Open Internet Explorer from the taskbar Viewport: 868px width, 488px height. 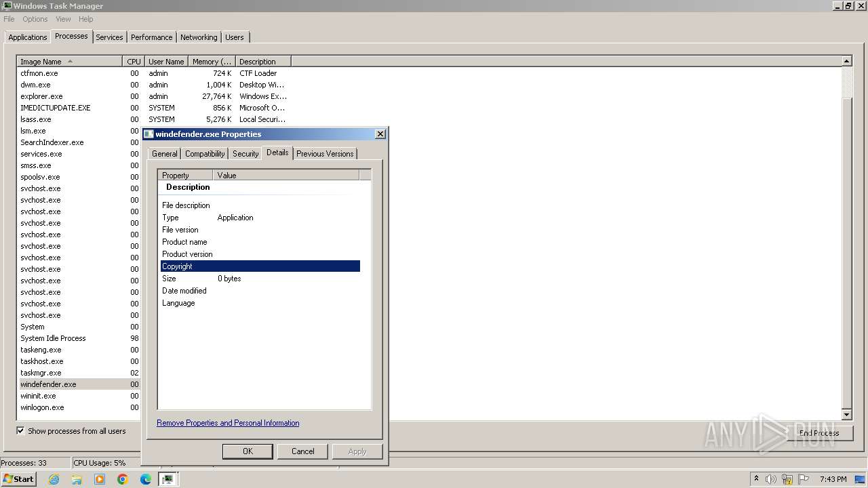tap(54, 479)
